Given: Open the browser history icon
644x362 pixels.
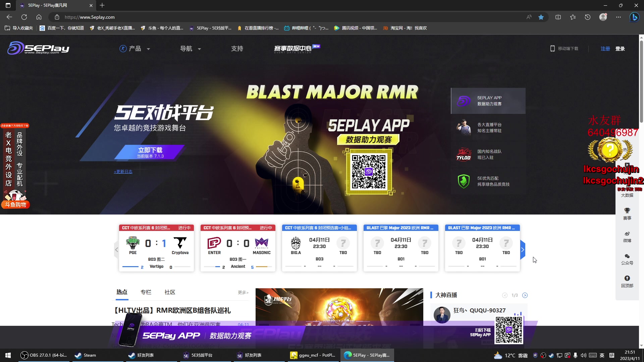Looking at the screenshot, I should [x=588, y=17].
